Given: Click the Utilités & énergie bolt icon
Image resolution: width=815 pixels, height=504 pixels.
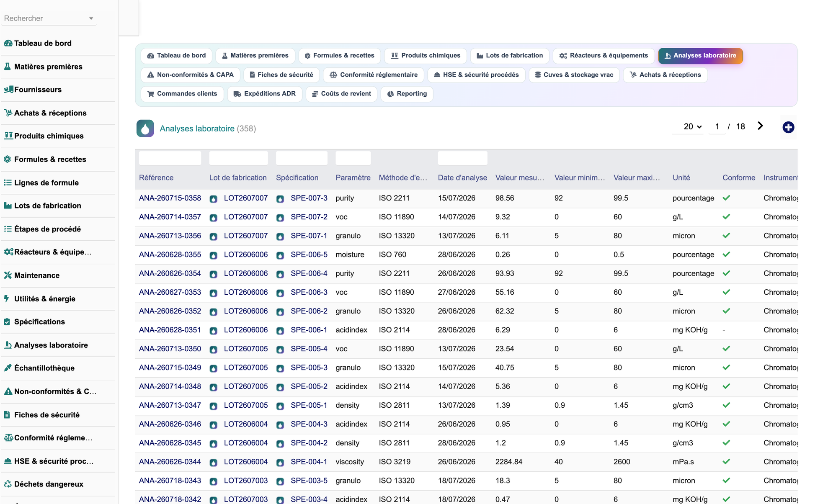Looking at the screenshot, I should point(7,298).
